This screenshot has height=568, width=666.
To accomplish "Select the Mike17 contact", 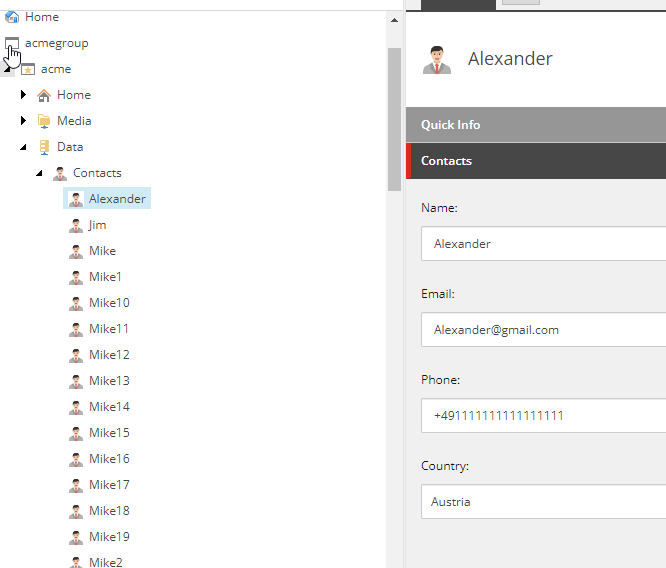I will (109, 485).
